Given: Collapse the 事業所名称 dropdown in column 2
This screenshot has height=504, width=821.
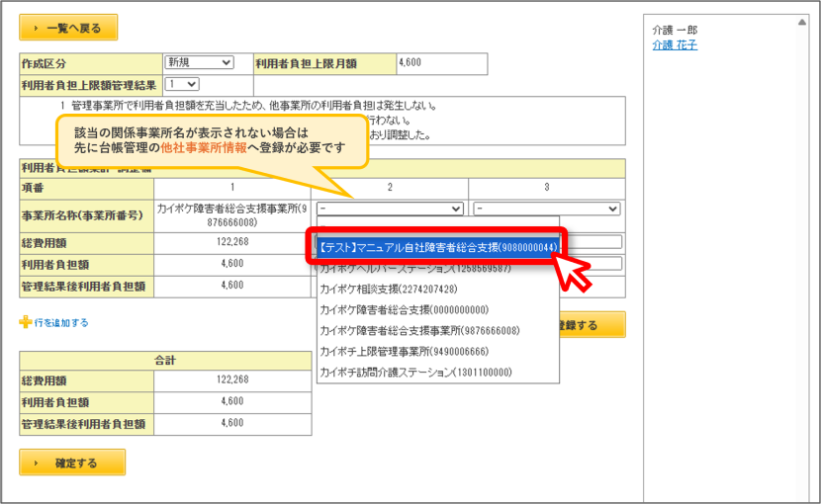Looking at the screenshot, I should tap(390, 209).
